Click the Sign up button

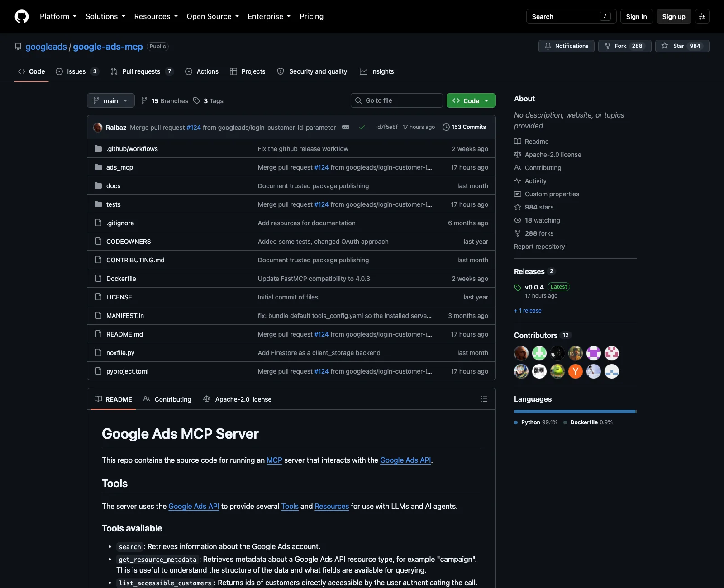point(674,16)
